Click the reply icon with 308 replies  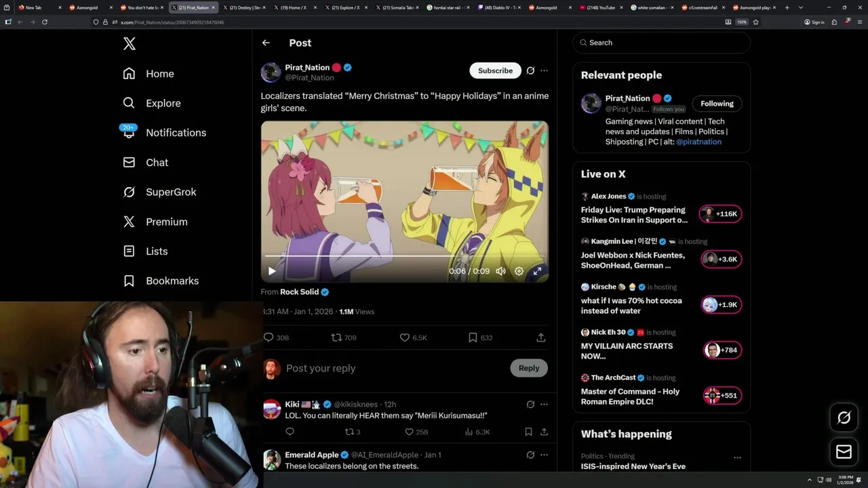point(276,338)
